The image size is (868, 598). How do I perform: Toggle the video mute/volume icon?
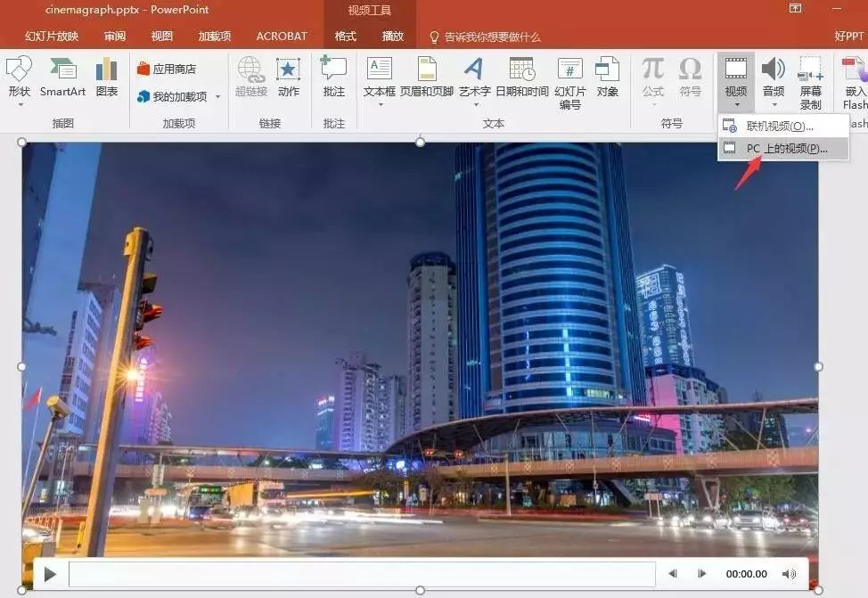(789, 574)
